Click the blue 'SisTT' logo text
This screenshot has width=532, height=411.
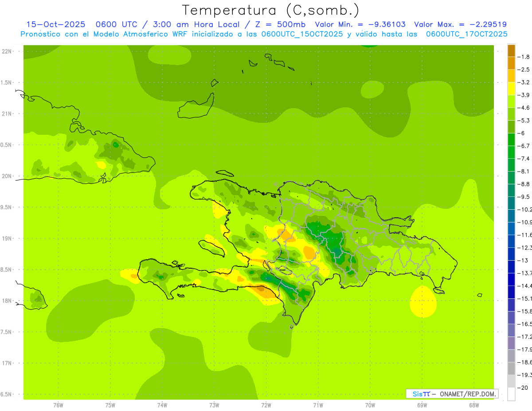421,394
